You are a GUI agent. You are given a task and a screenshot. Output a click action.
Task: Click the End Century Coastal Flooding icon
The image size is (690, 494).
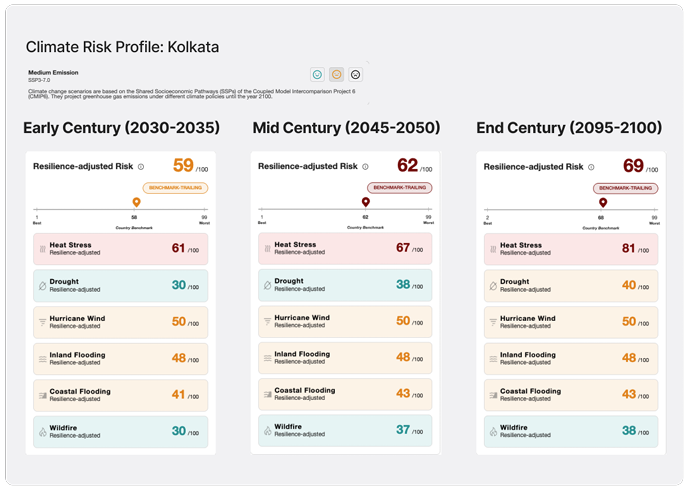click(491, 395)
